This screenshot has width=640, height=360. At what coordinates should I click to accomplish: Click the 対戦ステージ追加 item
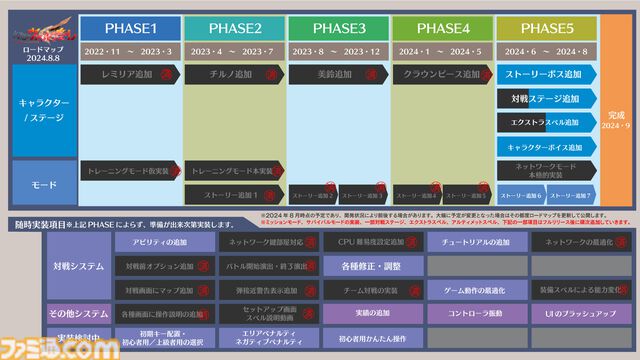(547, 98)
